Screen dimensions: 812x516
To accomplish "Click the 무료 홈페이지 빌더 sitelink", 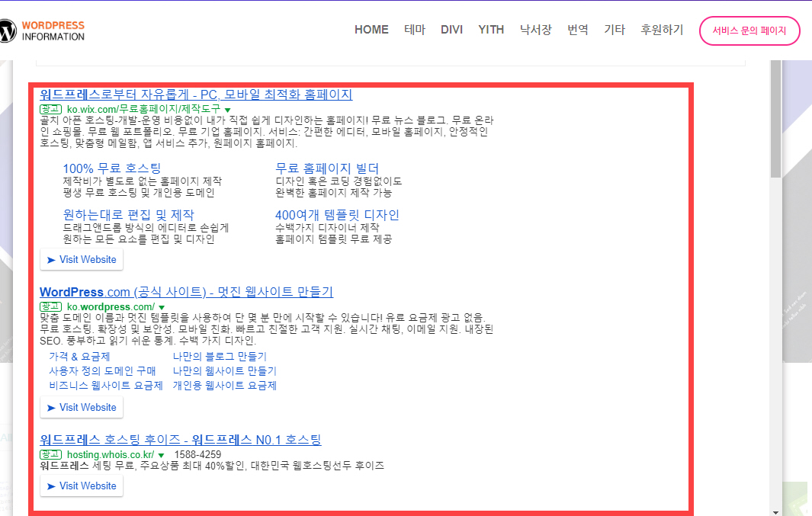I will click(327, 168).
